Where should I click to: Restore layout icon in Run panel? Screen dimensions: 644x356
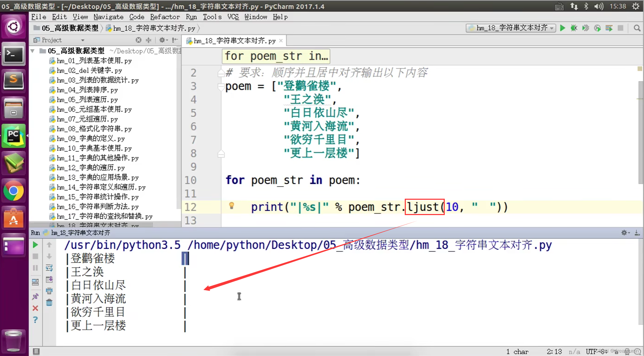[35, 282]
